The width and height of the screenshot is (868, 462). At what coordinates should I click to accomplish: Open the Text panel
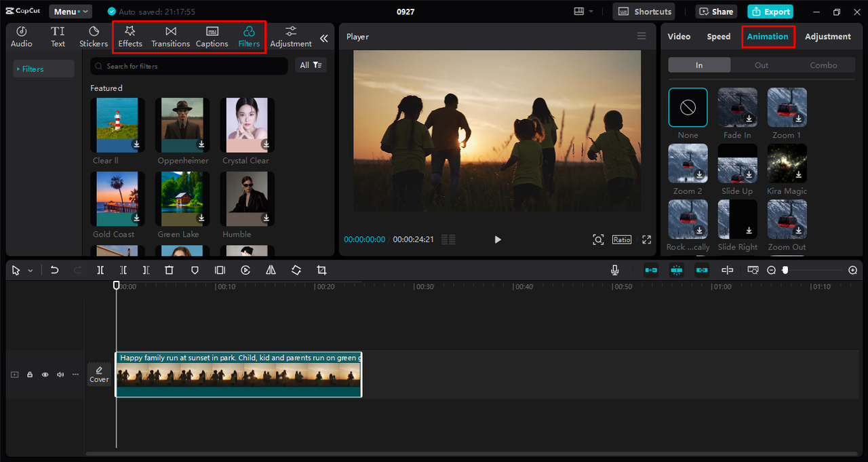tap(58, 37)
